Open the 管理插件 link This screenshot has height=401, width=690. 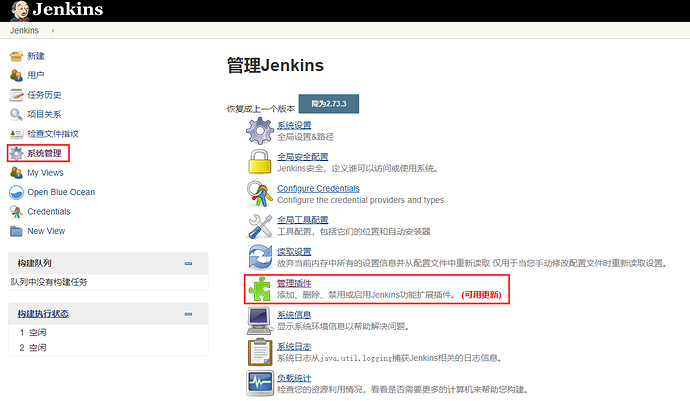[294, 283]
